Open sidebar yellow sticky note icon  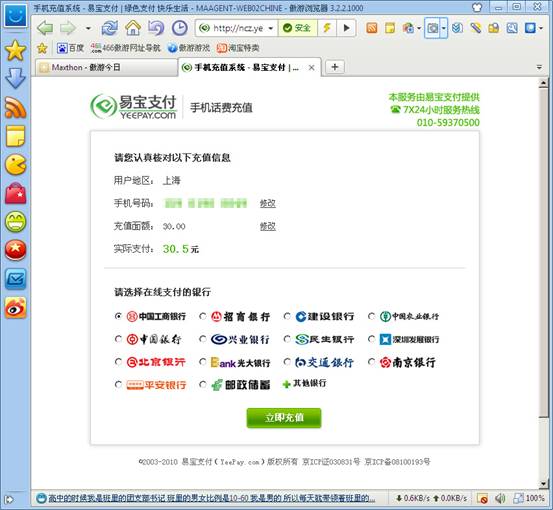pyautogui.click(x=15, y=136)
